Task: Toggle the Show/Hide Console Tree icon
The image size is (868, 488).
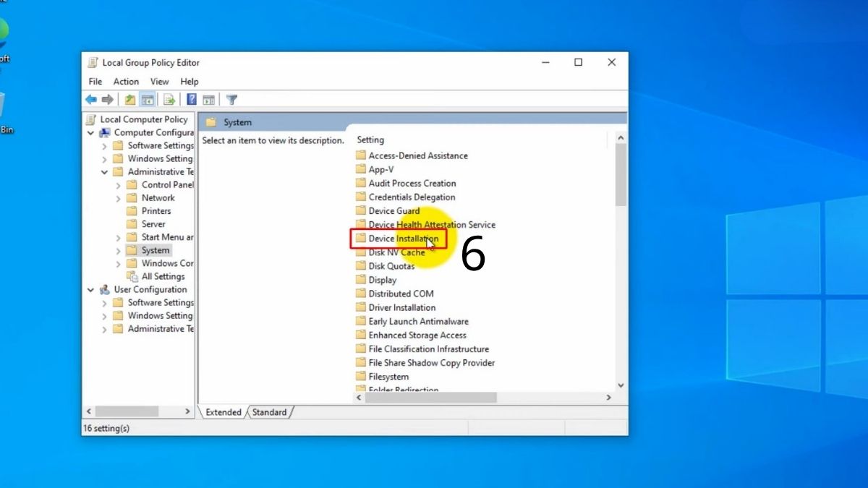Action: click(147, 100)
